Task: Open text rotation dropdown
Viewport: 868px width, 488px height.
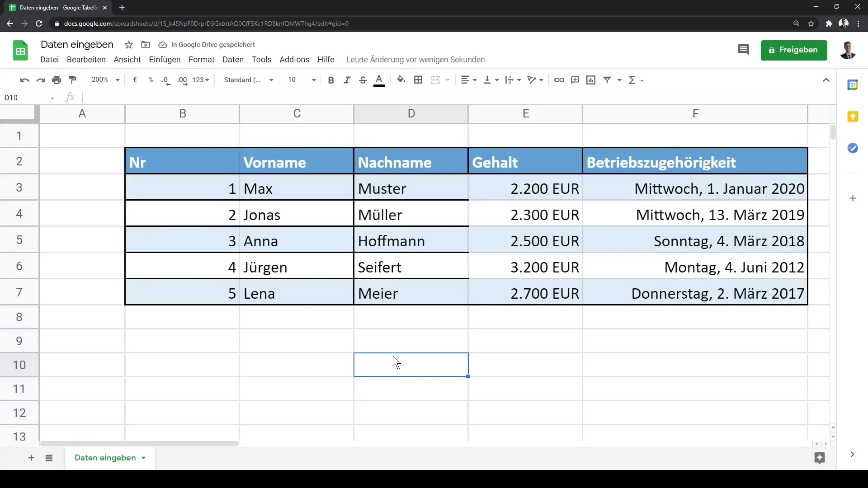Action: coord(535,80)
